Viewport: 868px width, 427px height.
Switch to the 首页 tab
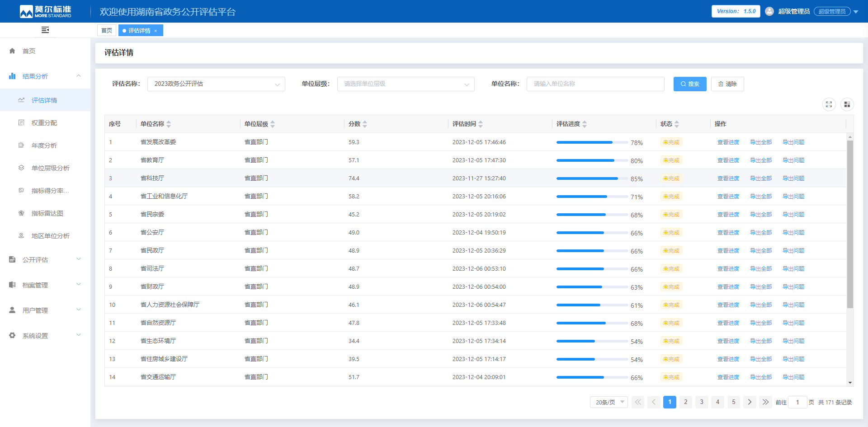[107, 30]
